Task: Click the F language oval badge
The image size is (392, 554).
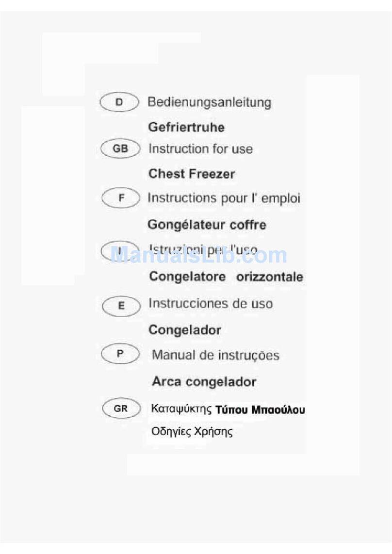Action: pyautogui.click(x=121, y=198)
